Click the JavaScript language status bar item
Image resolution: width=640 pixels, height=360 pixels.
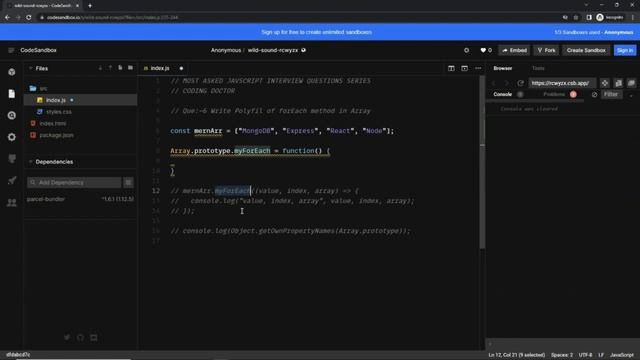click(x=622, y=355)
